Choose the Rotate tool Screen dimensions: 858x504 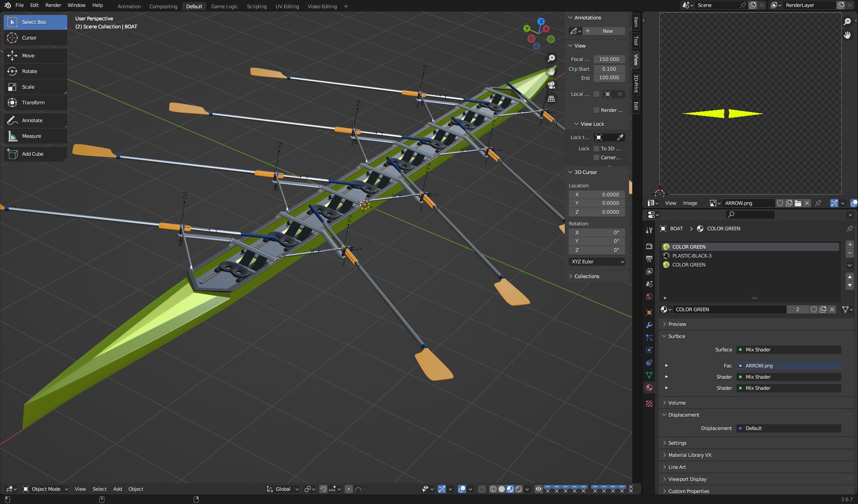35,71
